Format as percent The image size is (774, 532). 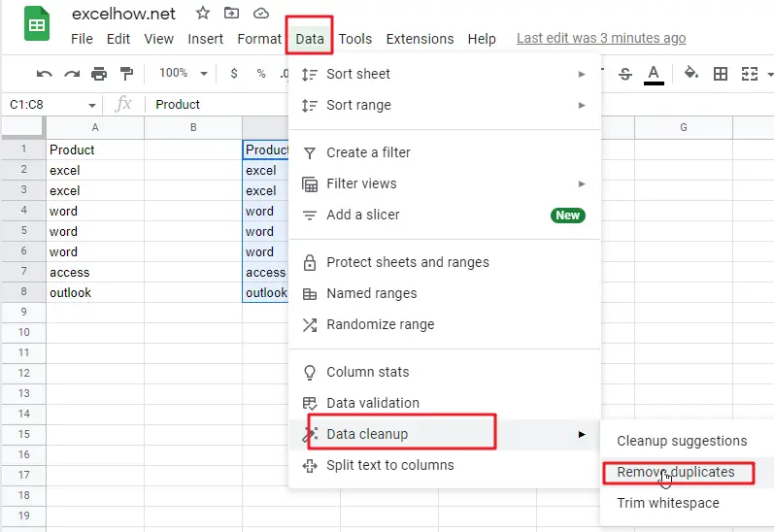pos(261,74)
